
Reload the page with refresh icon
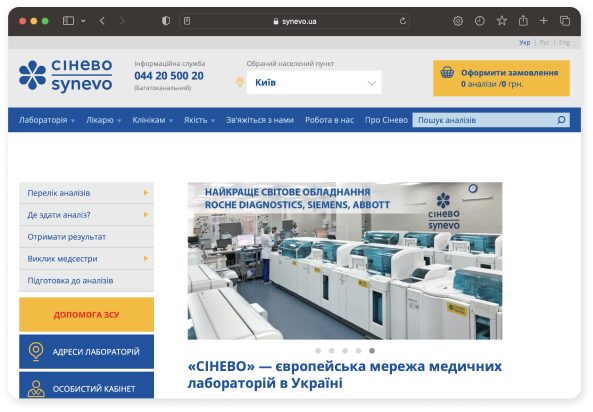pos(403,21)
